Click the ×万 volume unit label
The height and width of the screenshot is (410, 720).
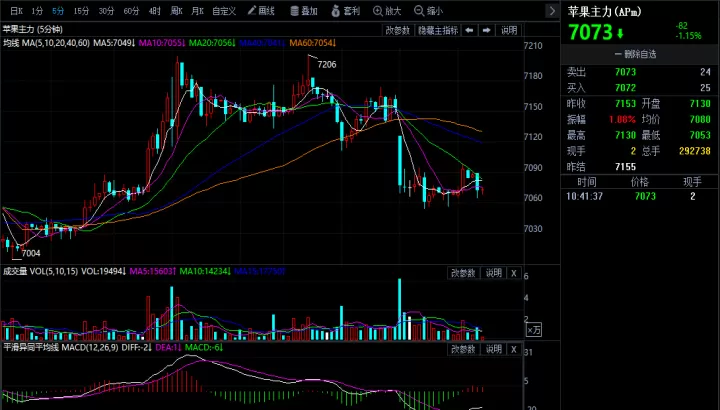click(534, 330)
